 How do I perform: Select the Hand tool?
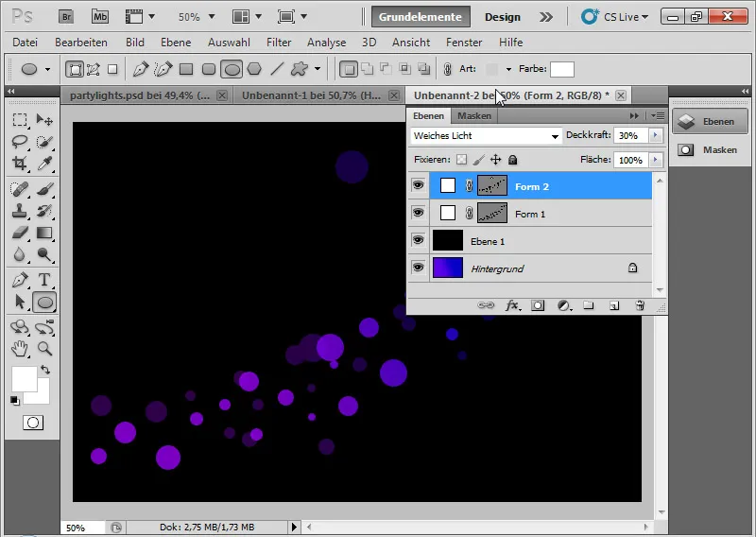(20, 348)
